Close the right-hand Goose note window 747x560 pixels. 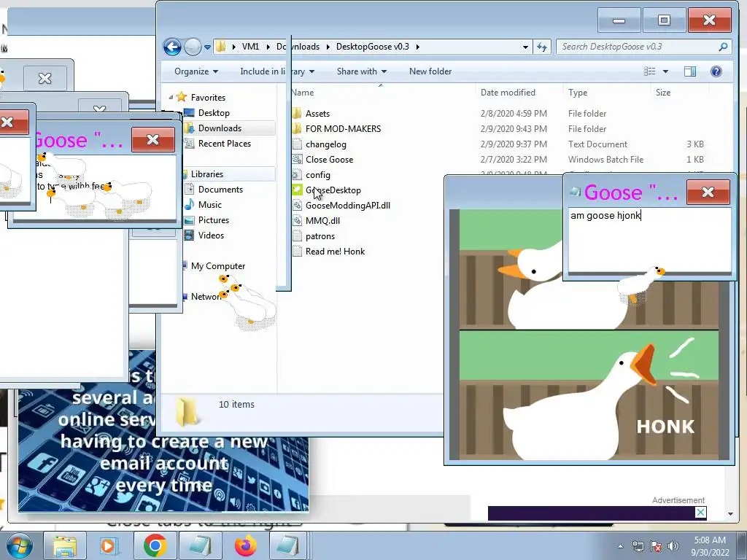pyautogui.click(x=708, y=192)
